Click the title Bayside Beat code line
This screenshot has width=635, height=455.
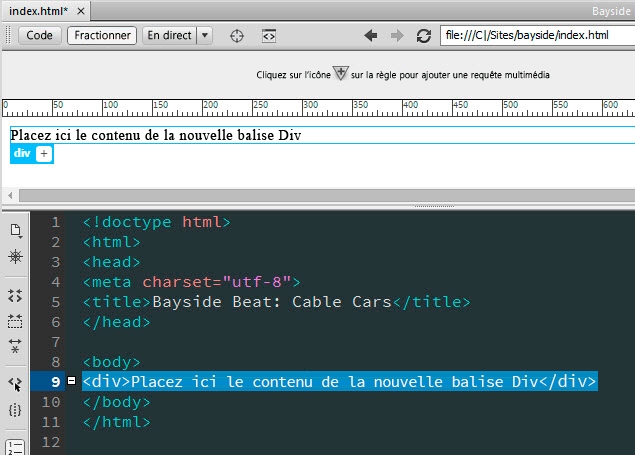[277, 302]
